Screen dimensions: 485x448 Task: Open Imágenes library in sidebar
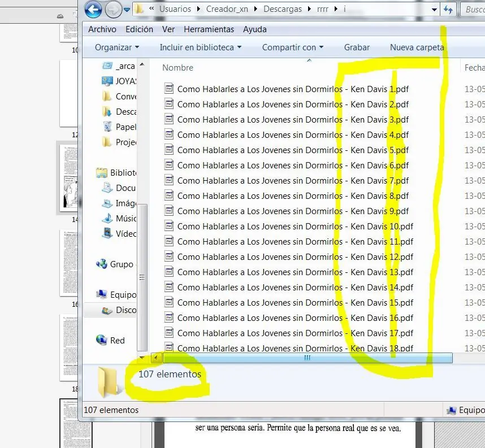tap(119, 203)
